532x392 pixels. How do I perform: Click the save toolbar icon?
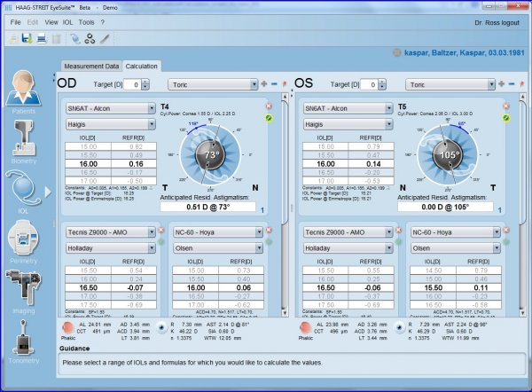(x=27, y=38)
